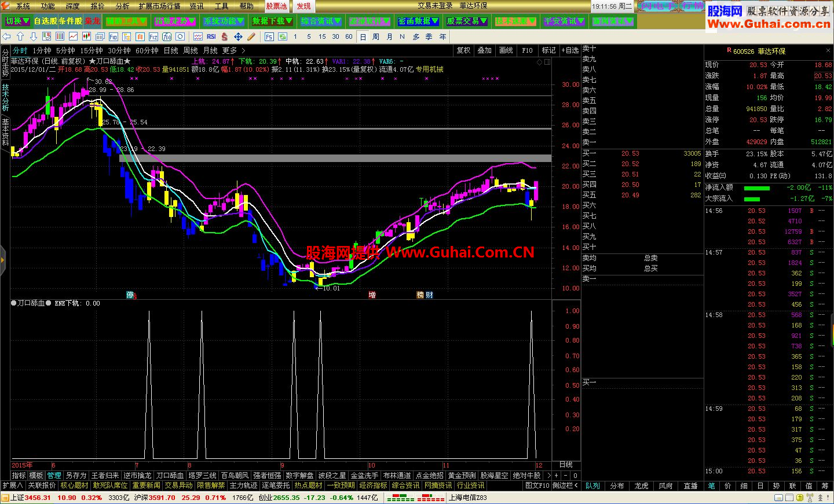
Task: Click the 发现 button
Action: coord(303,6)
